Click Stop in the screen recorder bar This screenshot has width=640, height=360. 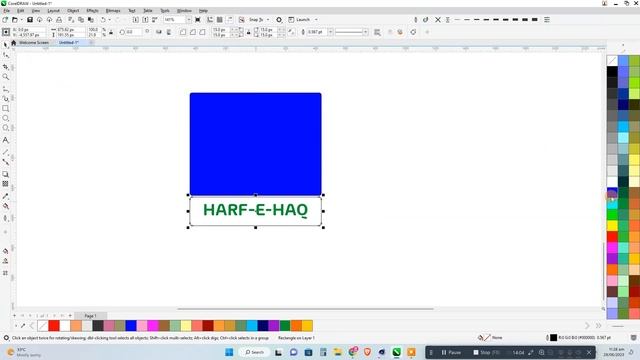486,352
